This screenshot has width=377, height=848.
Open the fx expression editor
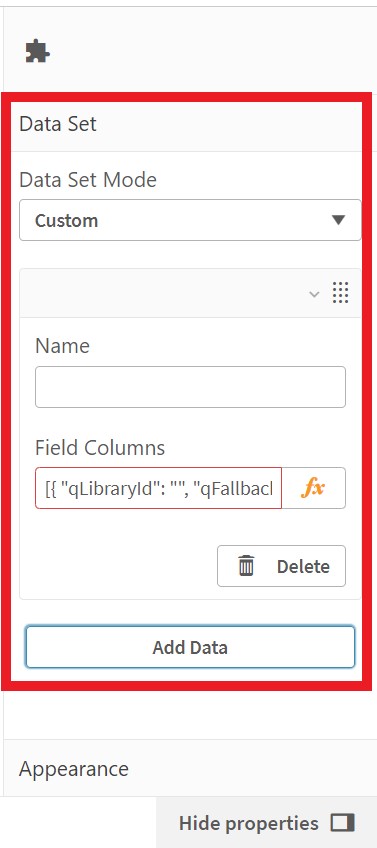point(313,488)
